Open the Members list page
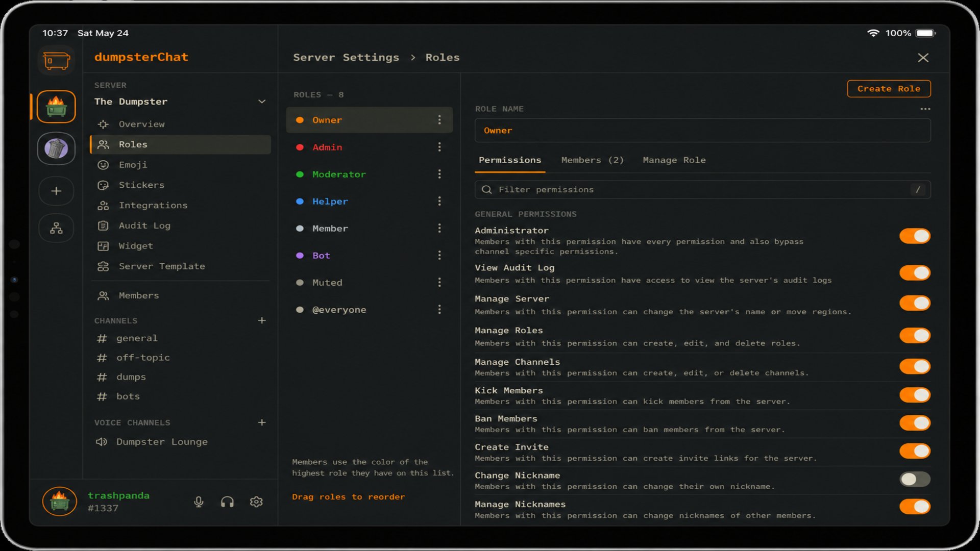This screenshot has width=980, height=551. click(x=180, y=296)
